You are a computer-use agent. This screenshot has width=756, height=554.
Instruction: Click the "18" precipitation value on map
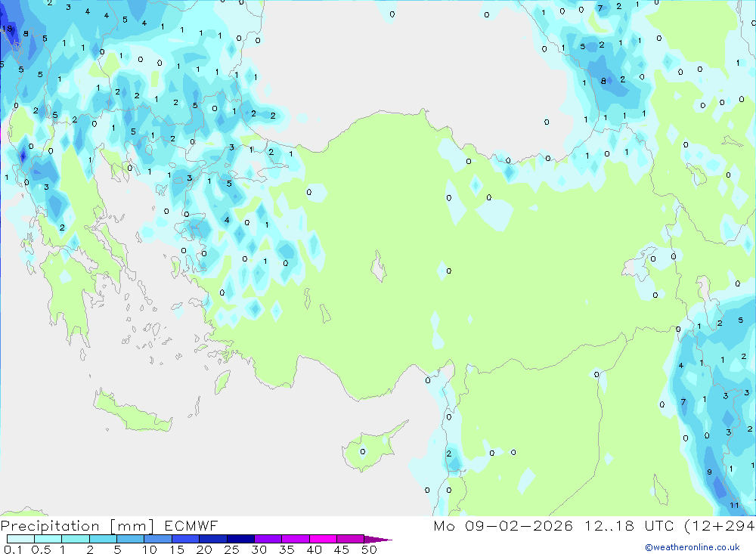coord(7,29)
